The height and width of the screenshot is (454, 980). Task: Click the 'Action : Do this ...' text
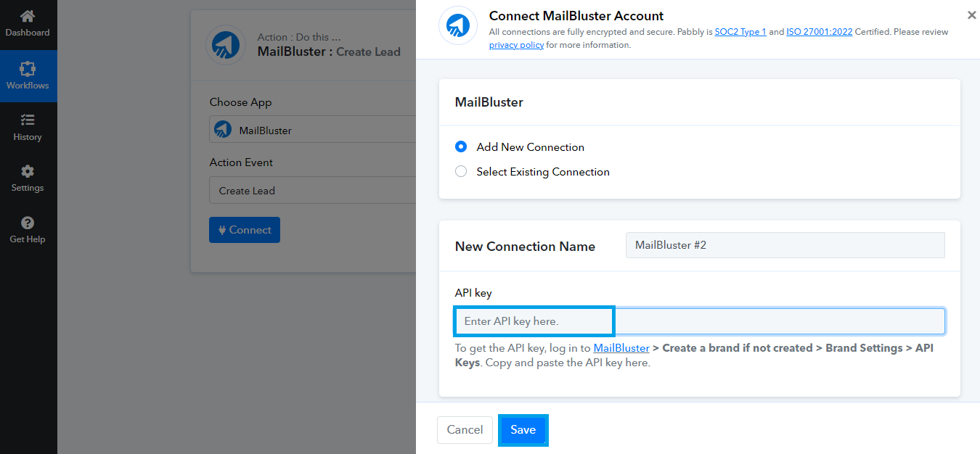point(299,37)
